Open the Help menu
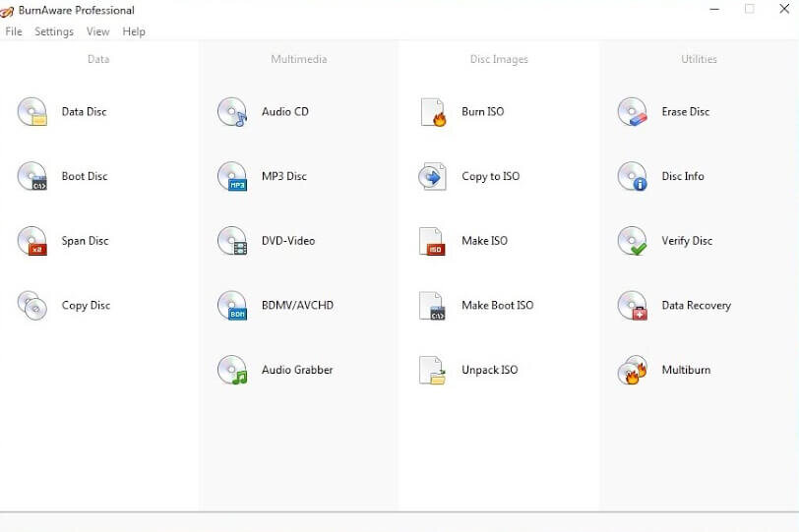 pyautogui.click(x=134, y=31)
